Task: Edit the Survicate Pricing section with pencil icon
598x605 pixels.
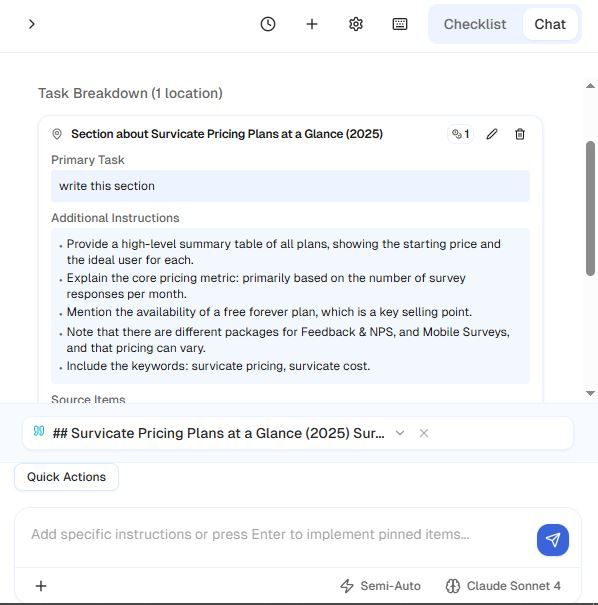Action: coord(492,134)
